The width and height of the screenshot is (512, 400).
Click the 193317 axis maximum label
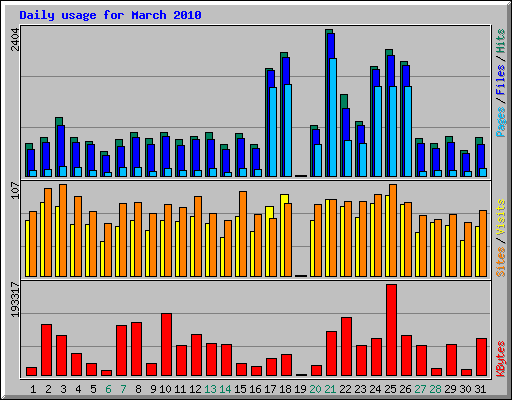pyautogui.click(x=15, y=299)
